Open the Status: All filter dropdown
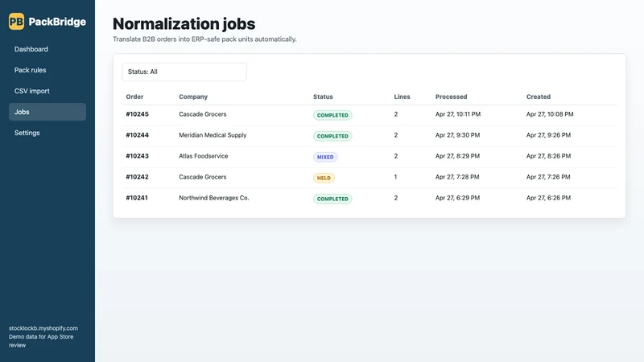This screenshot has height=362, width=644. (x=184, y=72)
